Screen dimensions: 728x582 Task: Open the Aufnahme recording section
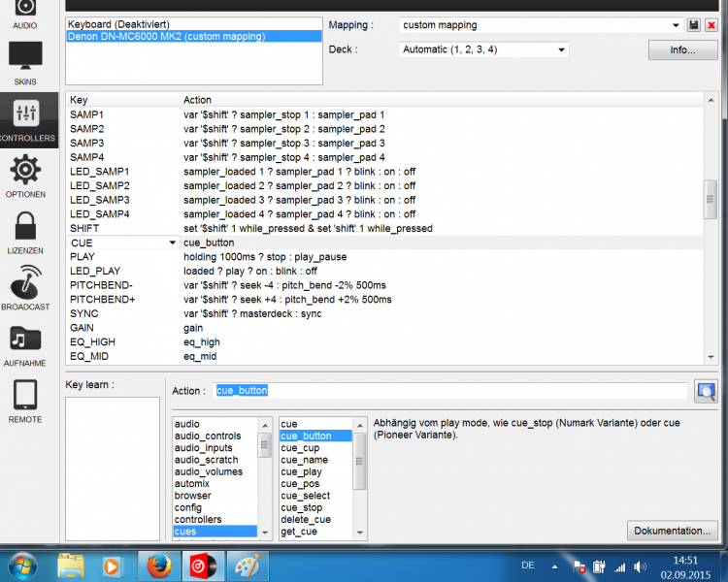tap(25, 343)
